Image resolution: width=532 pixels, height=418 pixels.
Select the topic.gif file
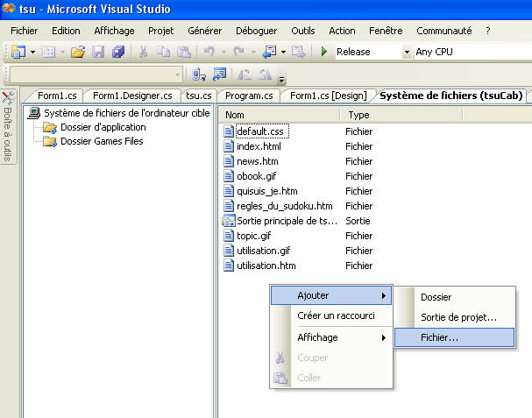click(254, 236)
